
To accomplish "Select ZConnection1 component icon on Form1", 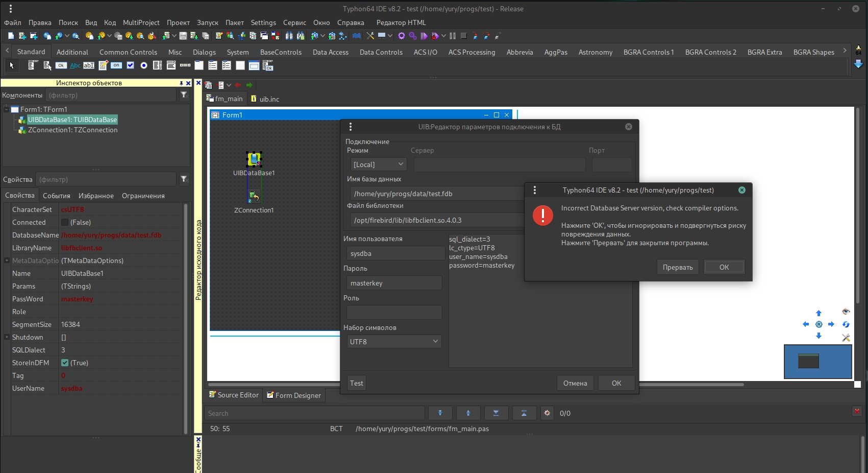I will click(254, 196).
